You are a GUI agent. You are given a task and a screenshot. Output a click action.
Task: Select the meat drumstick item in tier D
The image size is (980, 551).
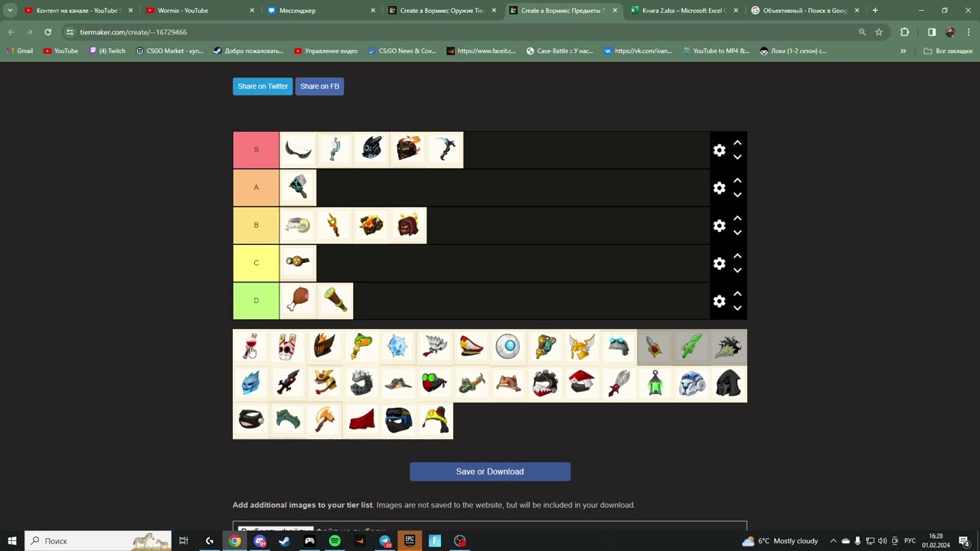298,301
